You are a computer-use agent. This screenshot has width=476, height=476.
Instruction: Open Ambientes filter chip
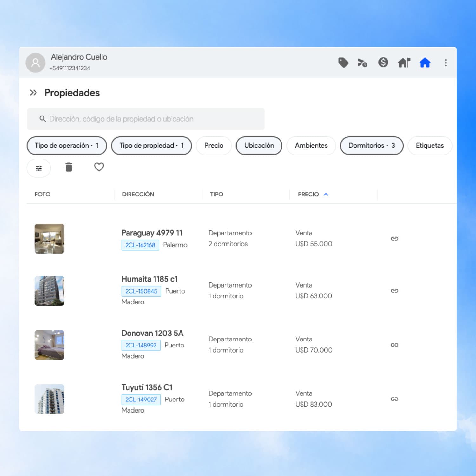pos(311,146)
